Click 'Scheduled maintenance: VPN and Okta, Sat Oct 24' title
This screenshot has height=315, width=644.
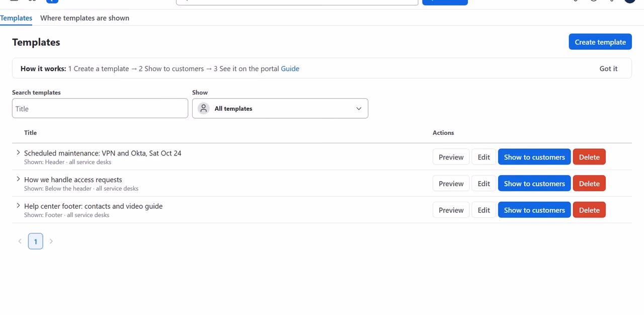coord(103,153)
